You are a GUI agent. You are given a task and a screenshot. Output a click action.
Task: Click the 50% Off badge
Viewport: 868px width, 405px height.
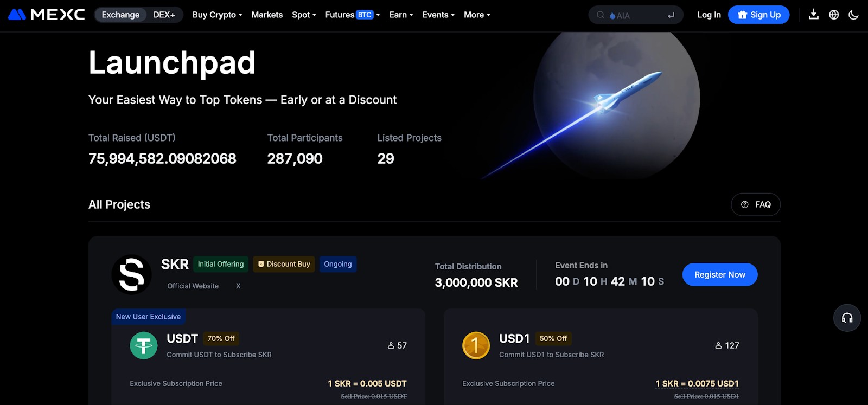coord(553,338)
